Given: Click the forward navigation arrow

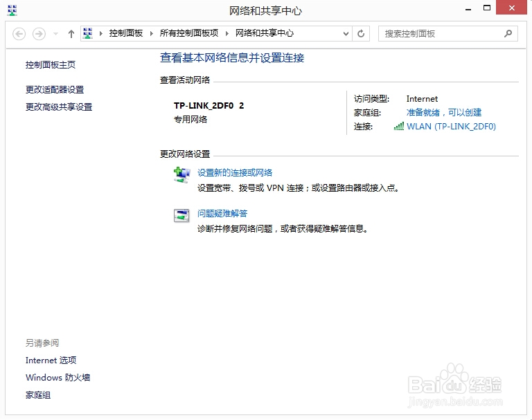Looking at the screenshot, I should pos(39,34).
